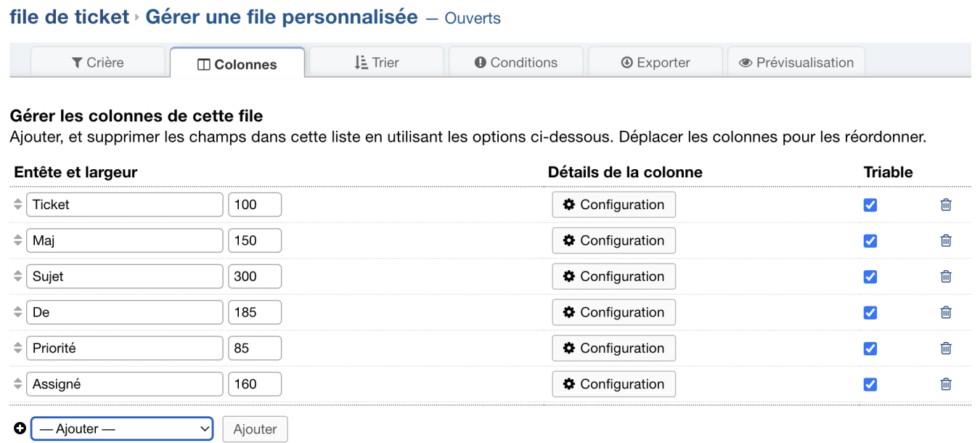This screenshot has height=443, width=980.
Task: Open Configuration for the Maj column
Action: [x=614, y=240]
